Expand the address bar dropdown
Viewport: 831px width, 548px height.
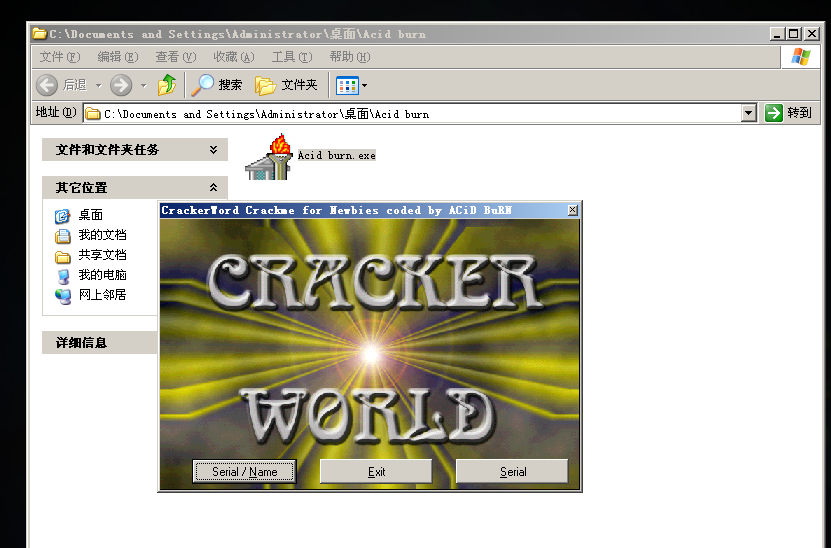tap(748, 113)
